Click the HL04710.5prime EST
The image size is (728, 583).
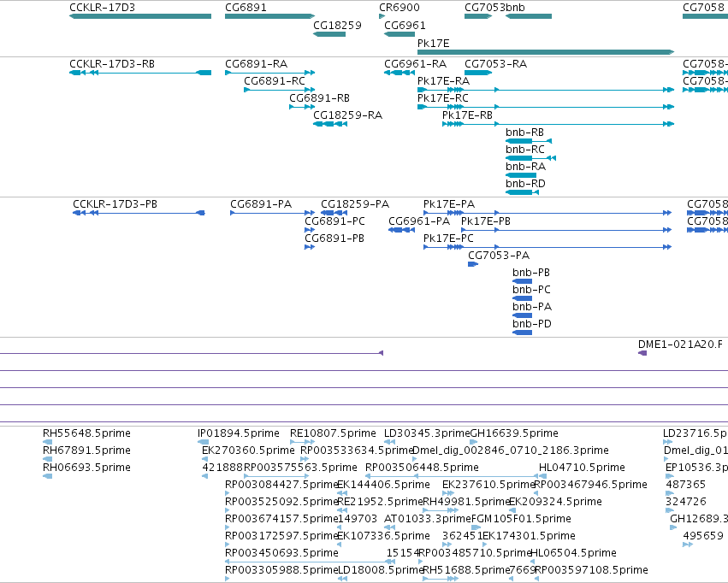pyautogui.click(x=542, y=476)
